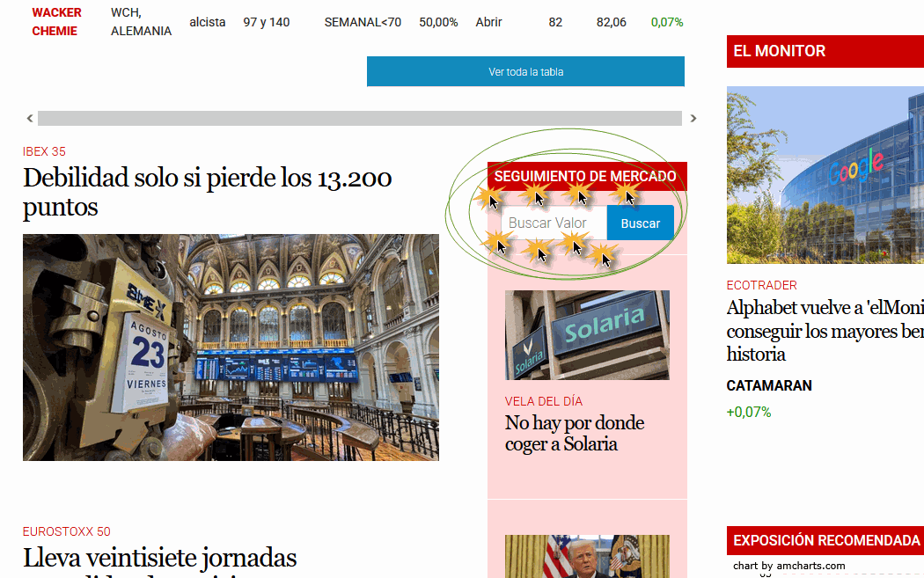Screen dimensions: 924x578
Task: Open the 'chart by amcharts.com' link
Action: coord(789,566)
